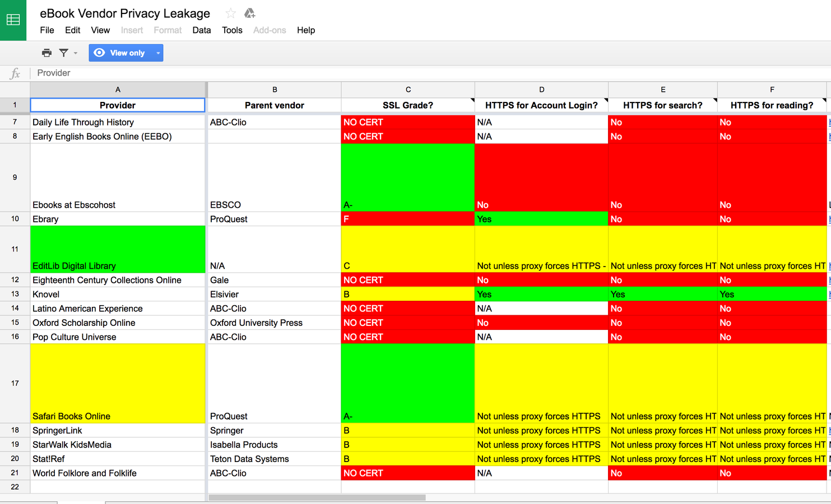Open the File menu

pos(47,30)
